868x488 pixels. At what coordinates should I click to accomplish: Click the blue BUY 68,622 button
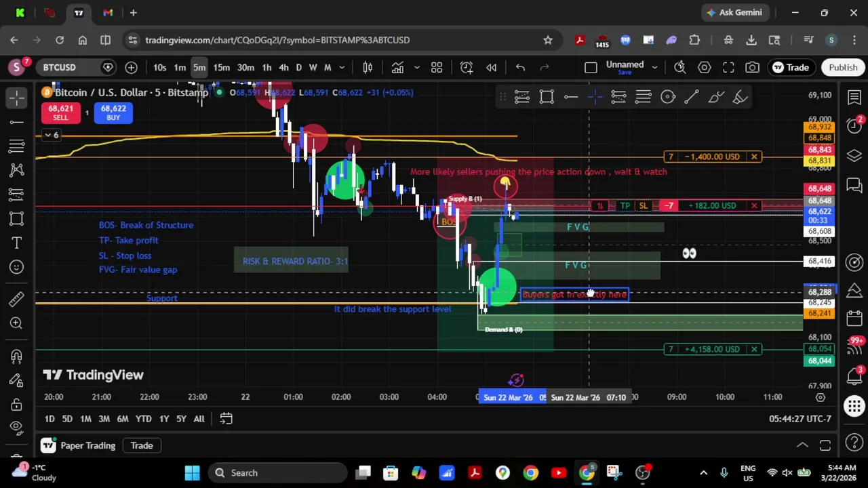tap(113, 113)
